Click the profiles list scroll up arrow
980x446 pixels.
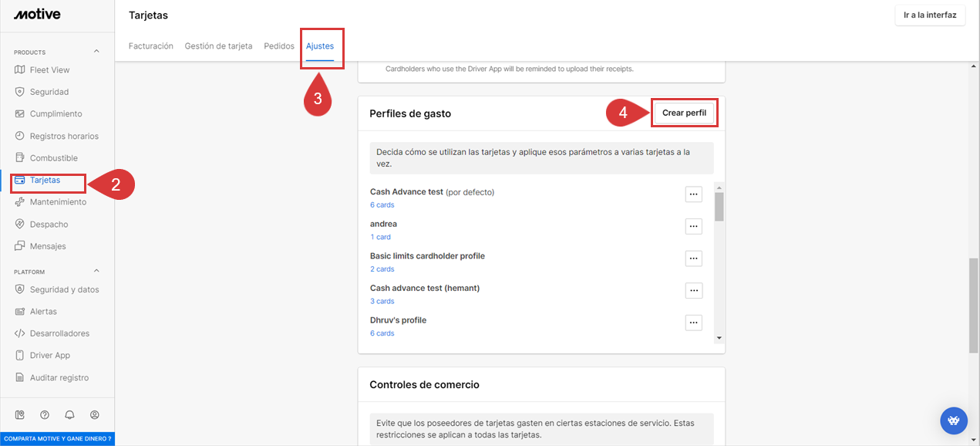[x=719, y=188]
